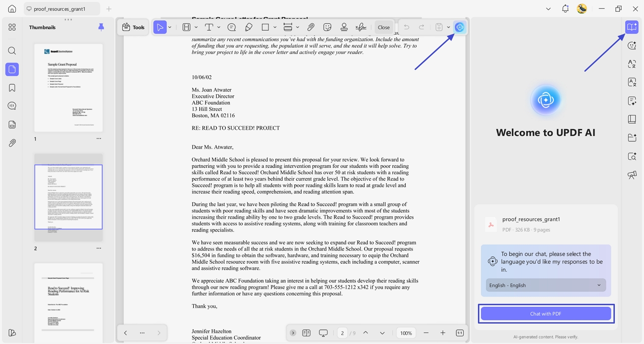
Task: Open the AI folder icon in right sidebar
Action: [632, 138]
